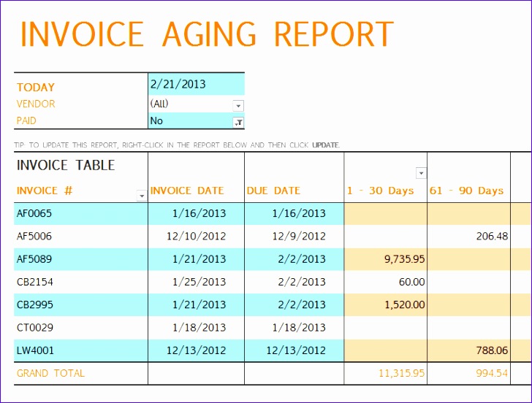
Task: Click the 994.54 grand total cell
Action: [468, 374]
